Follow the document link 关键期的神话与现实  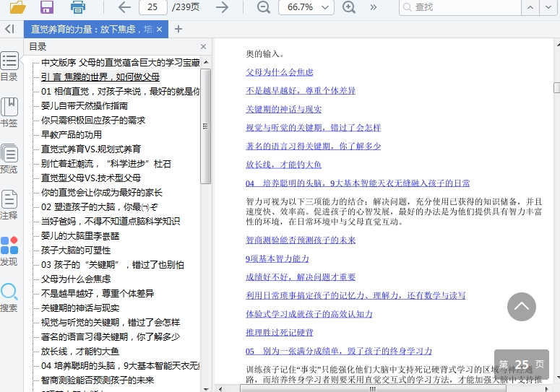coord(283,109)
